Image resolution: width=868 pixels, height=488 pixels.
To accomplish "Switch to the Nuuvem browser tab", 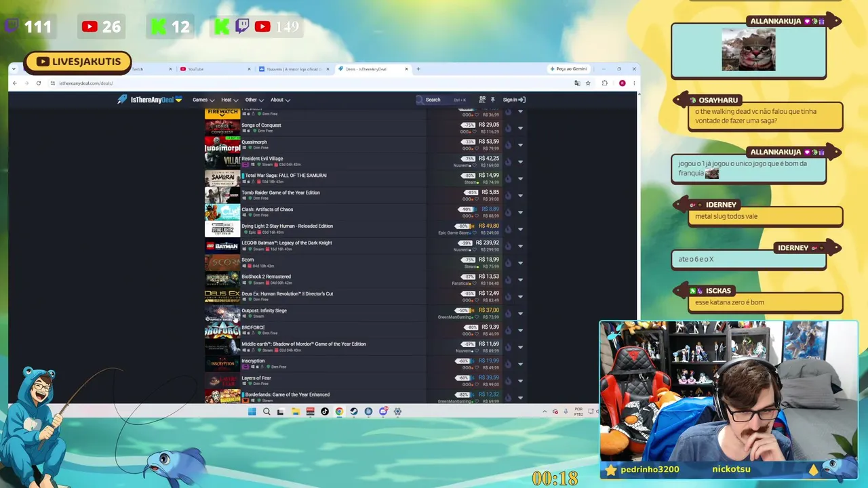I will [293, 69].
